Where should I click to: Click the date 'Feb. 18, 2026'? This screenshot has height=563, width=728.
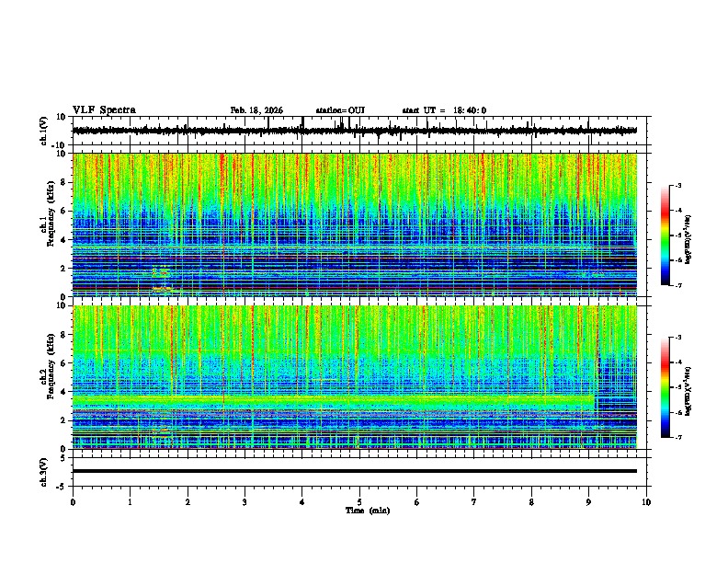pos(256,110)
